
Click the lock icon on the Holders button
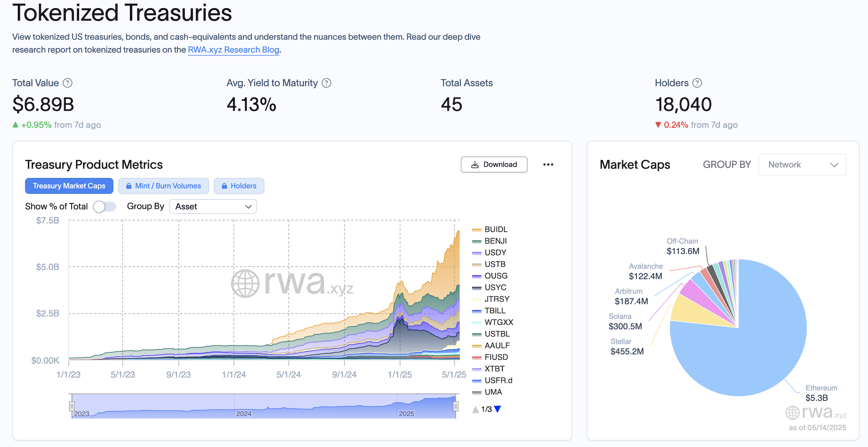(225, 186)
